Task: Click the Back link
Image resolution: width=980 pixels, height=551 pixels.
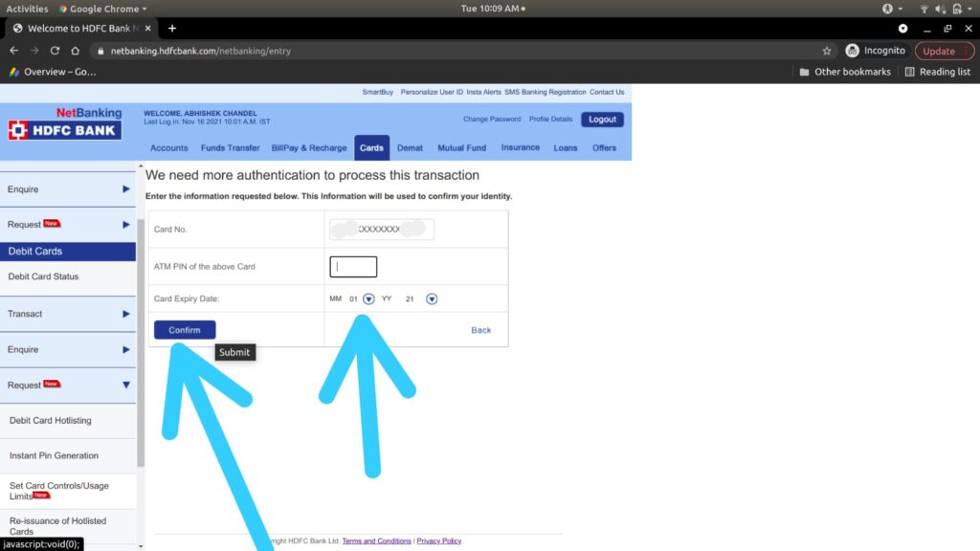Action: point(481,330)
